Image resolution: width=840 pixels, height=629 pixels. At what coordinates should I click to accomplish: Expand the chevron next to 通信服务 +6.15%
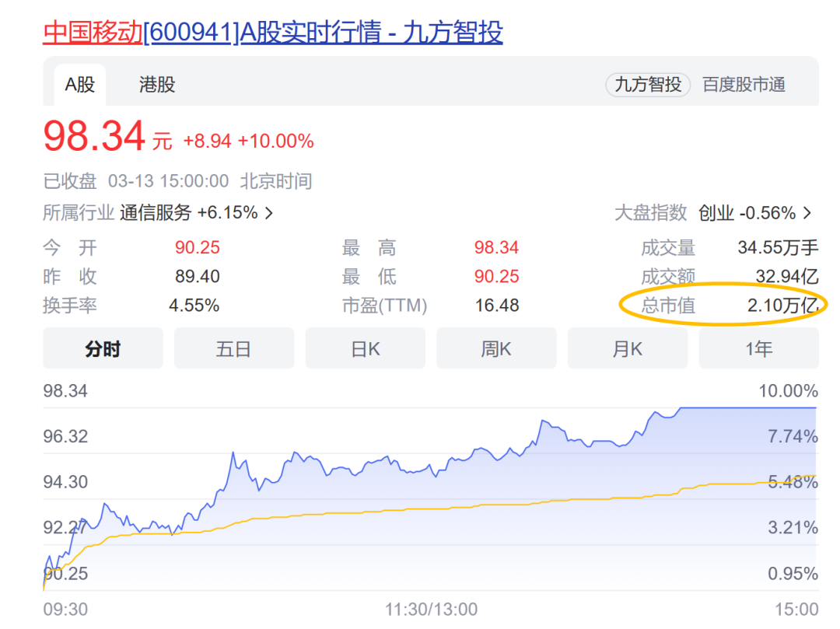269,214
